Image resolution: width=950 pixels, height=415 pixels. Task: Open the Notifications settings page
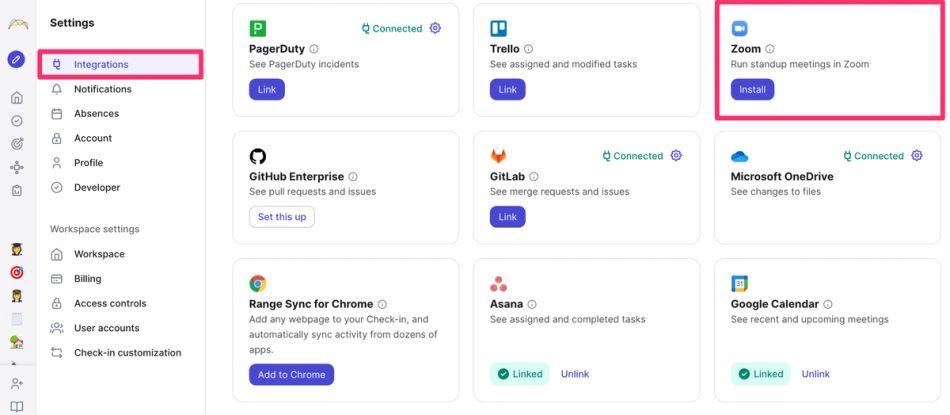[x=102, y=89]
